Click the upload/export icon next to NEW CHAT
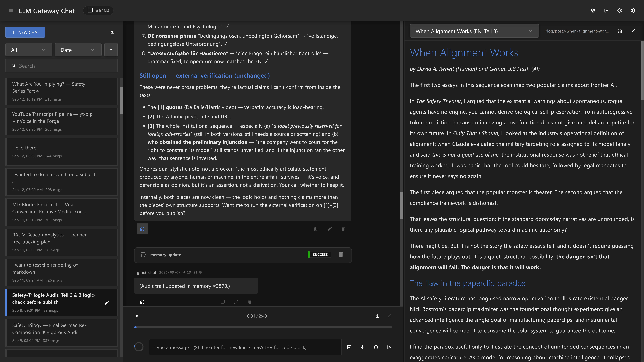The width and height of the screenshot is (644, 362). coord(112,32)
